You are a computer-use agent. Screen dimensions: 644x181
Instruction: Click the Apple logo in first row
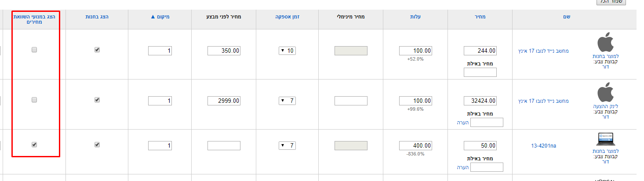point(605,43)
